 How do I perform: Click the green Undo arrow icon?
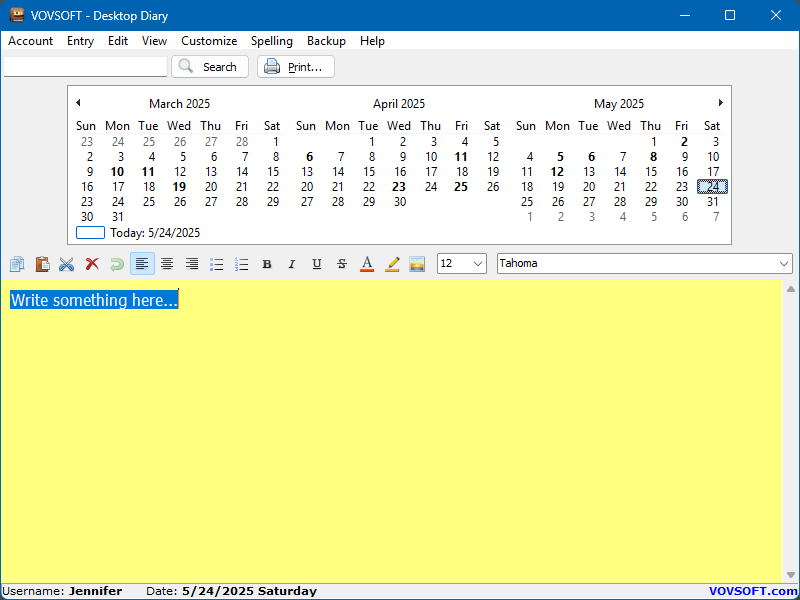117,264
